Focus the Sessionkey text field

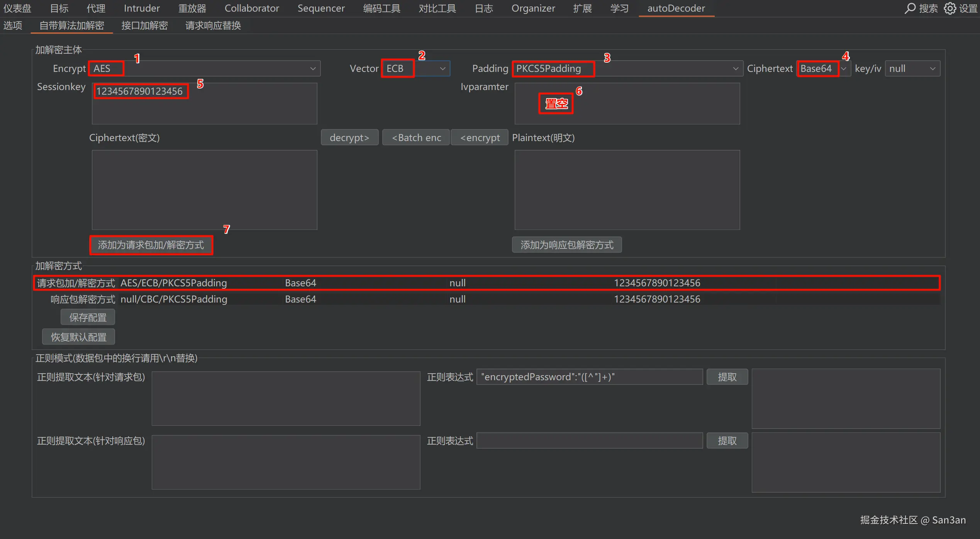tap(204, 104)
